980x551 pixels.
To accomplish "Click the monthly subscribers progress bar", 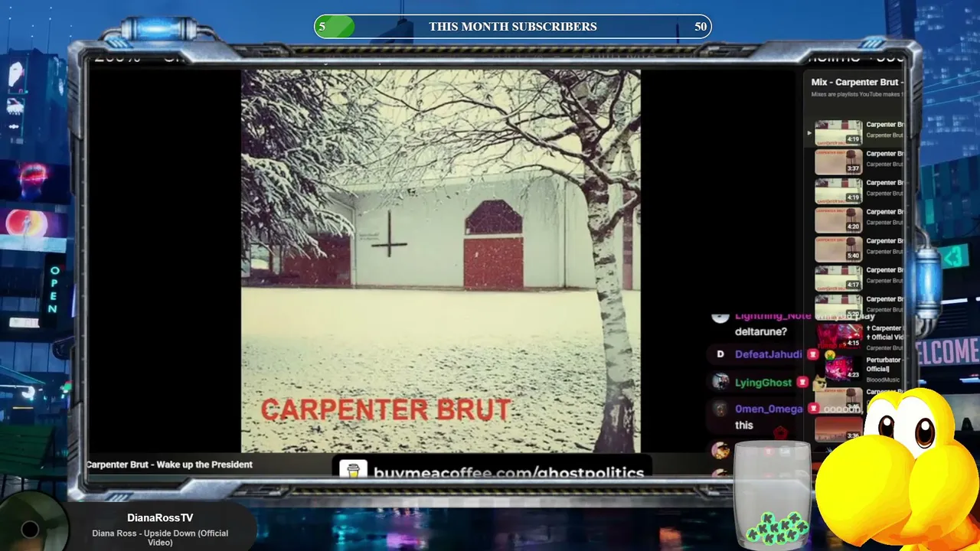I will (513, 27).
